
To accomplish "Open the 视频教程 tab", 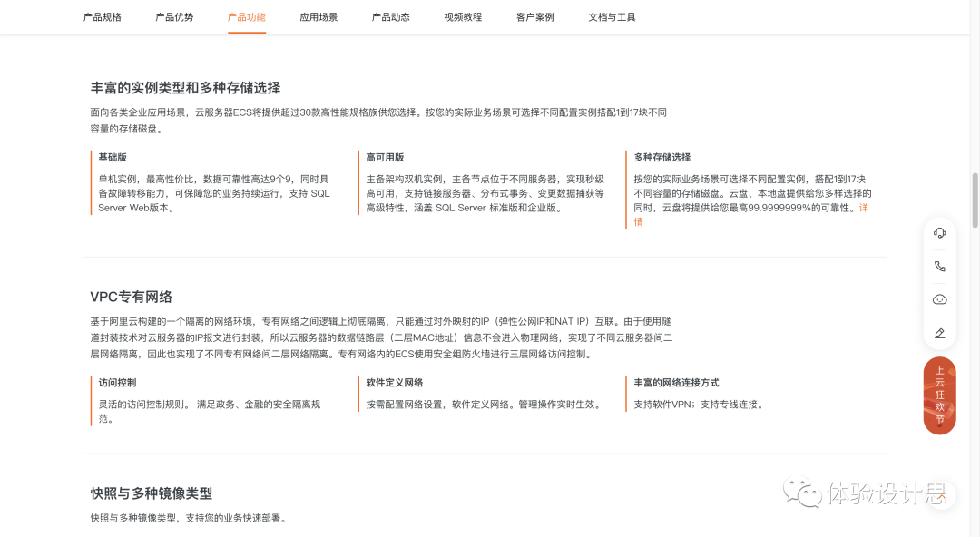I will click(x=463, y=17).
